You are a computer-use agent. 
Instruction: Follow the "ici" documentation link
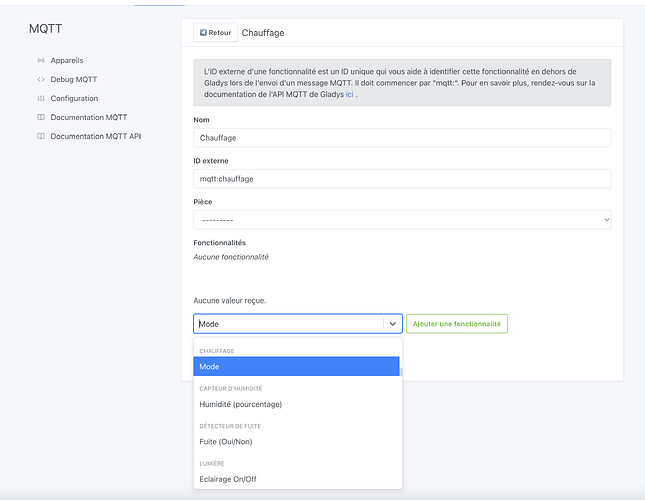click(350, 93)
